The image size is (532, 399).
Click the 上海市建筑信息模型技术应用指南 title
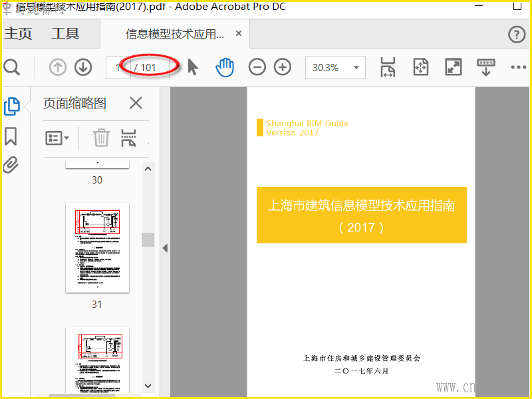[361, 205]
